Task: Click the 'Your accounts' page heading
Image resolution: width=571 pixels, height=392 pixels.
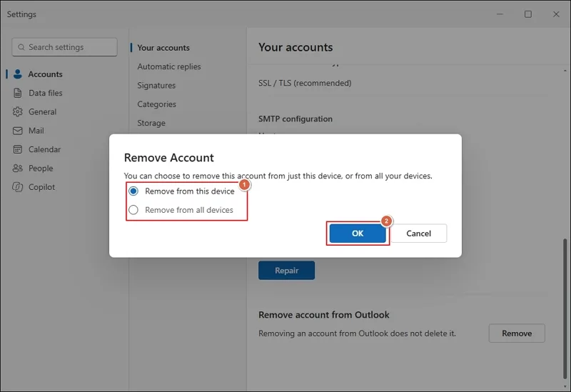Action: pyautogui.click(x=295, y=47)
